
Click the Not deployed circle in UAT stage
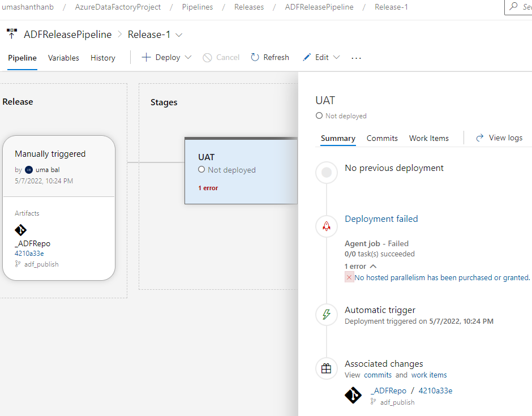click(201, 169)
